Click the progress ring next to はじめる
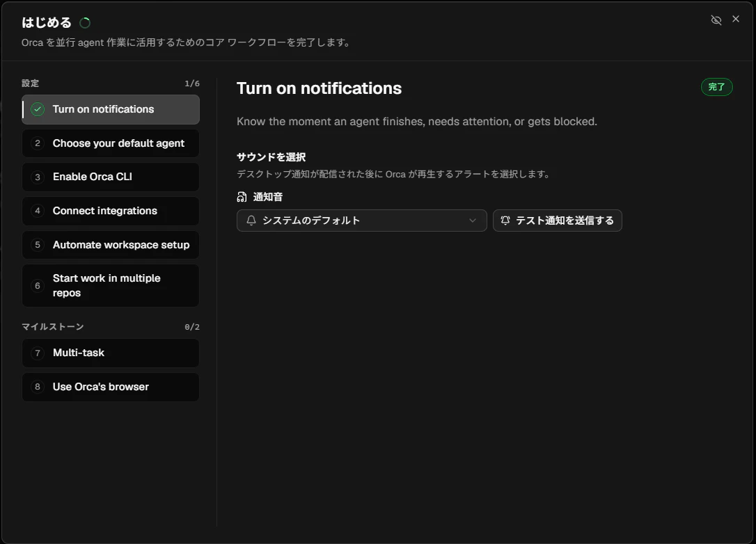 [x=85, y=23]
